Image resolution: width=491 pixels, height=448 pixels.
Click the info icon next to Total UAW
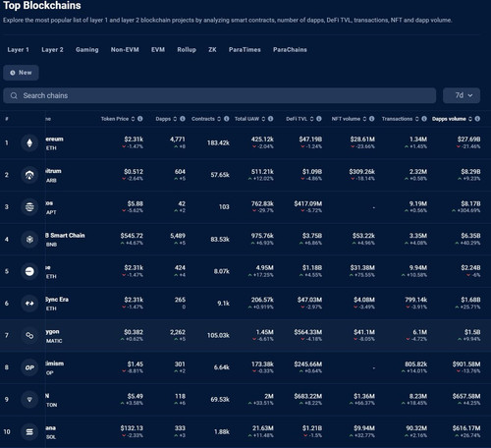click(x=270, y=119)
